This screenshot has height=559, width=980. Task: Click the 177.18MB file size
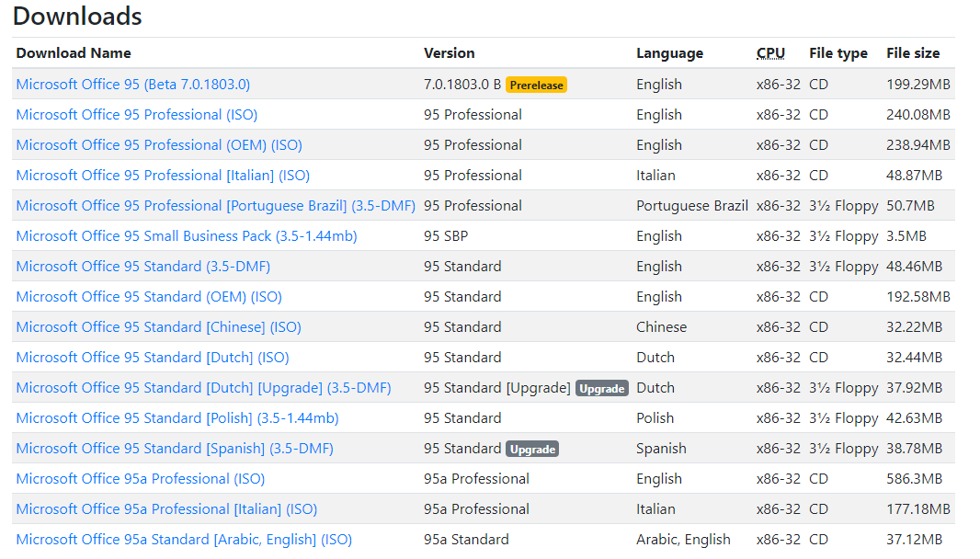click(x=918, y=509)
